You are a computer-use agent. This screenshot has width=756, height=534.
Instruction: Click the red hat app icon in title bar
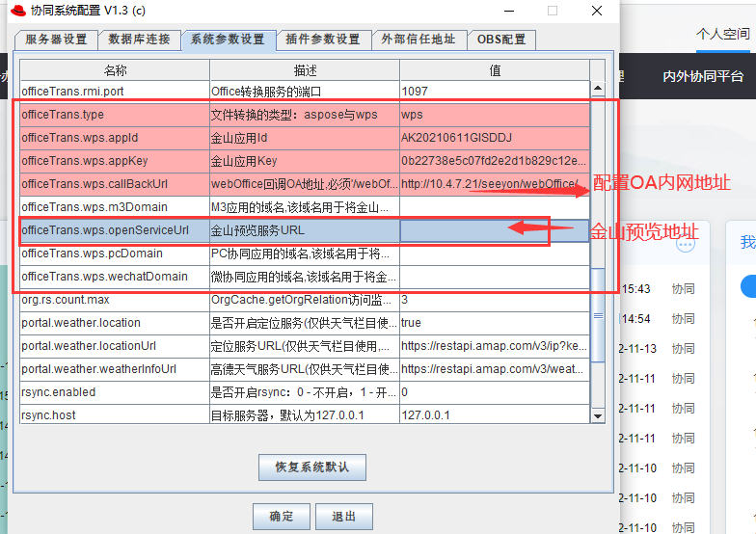[17, 11]
